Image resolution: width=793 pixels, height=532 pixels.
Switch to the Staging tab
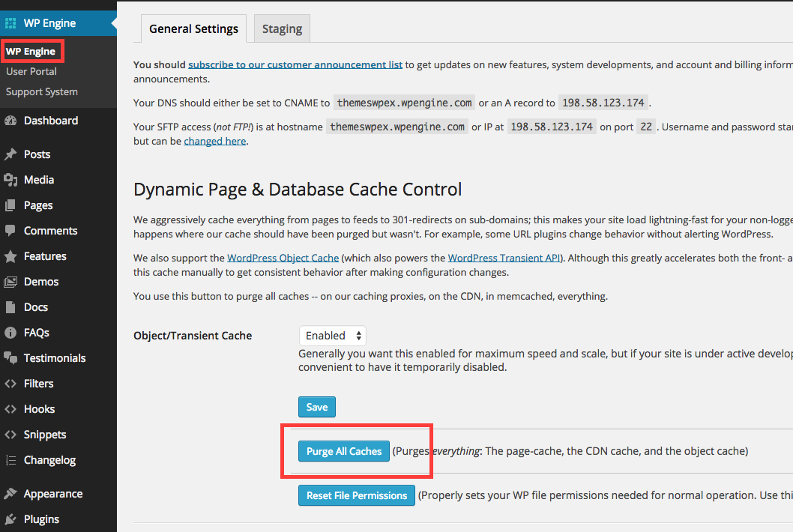[283, 28]
